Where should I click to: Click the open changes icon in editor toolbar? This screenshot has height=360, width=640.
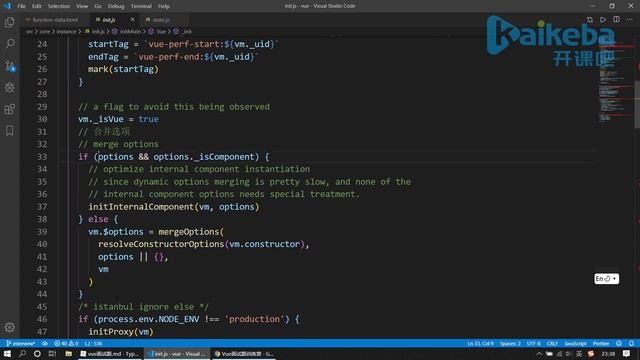(590, 20)
